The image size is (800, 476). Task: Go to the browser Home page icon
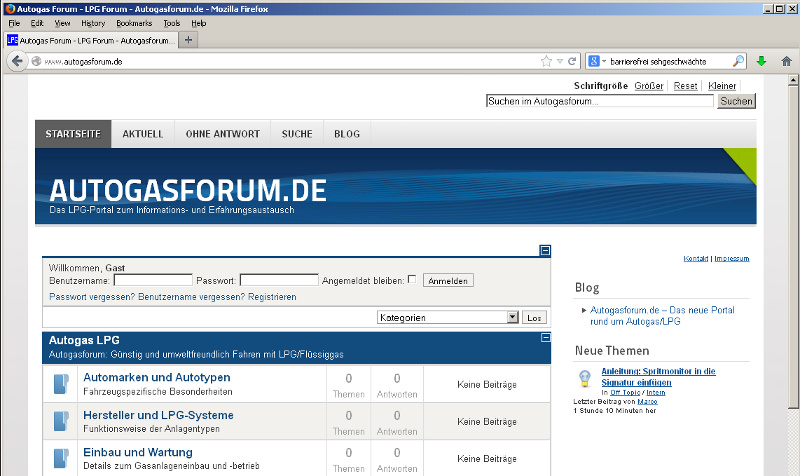click(x=786, y=61)
